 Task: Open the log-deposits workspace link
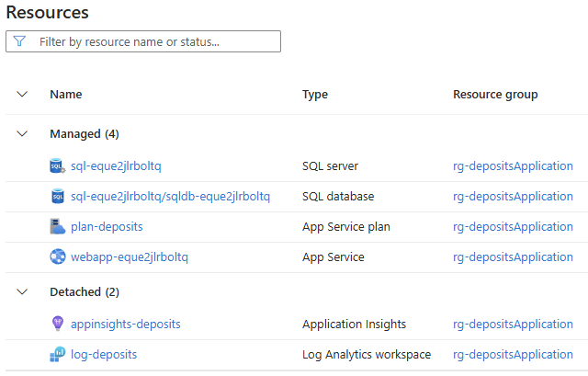click(x=104, y=355)
